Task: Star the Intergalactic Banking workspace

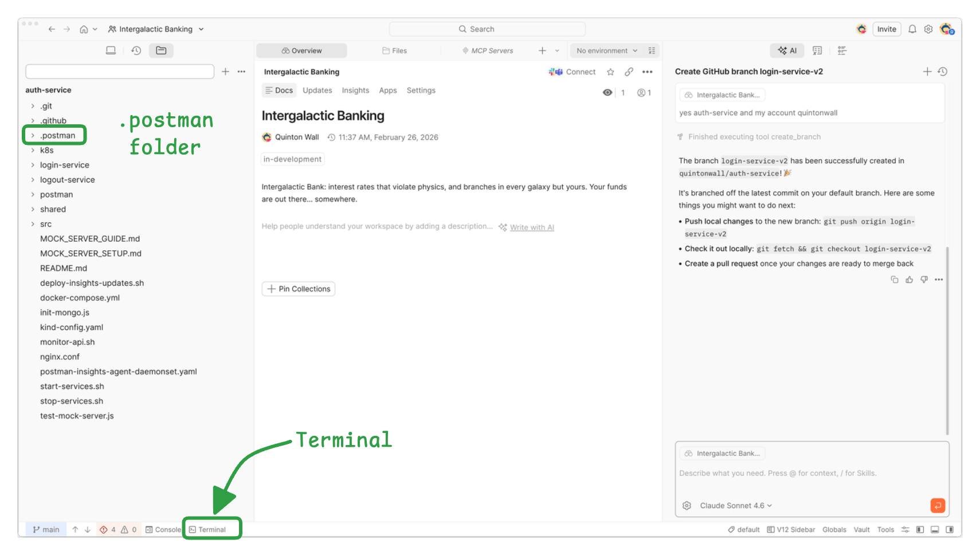Action: (x=610, y=72)
